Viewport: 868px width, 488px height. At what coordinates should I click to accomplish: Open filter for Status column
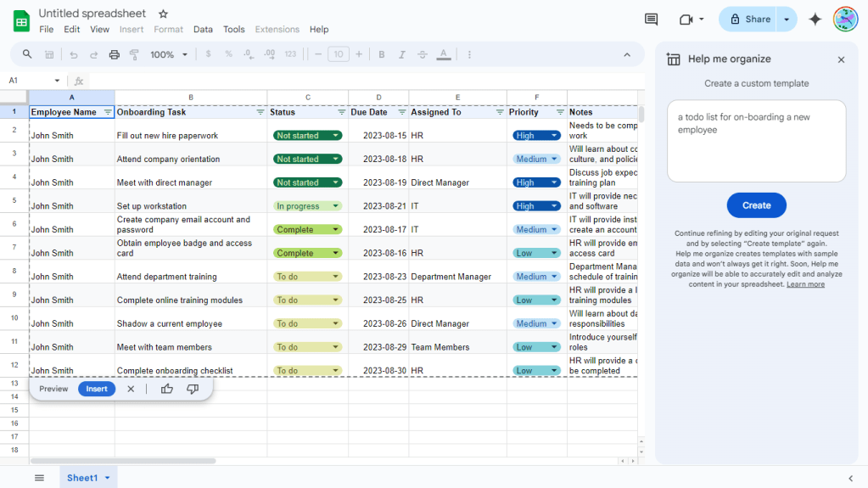coord(342,112)
